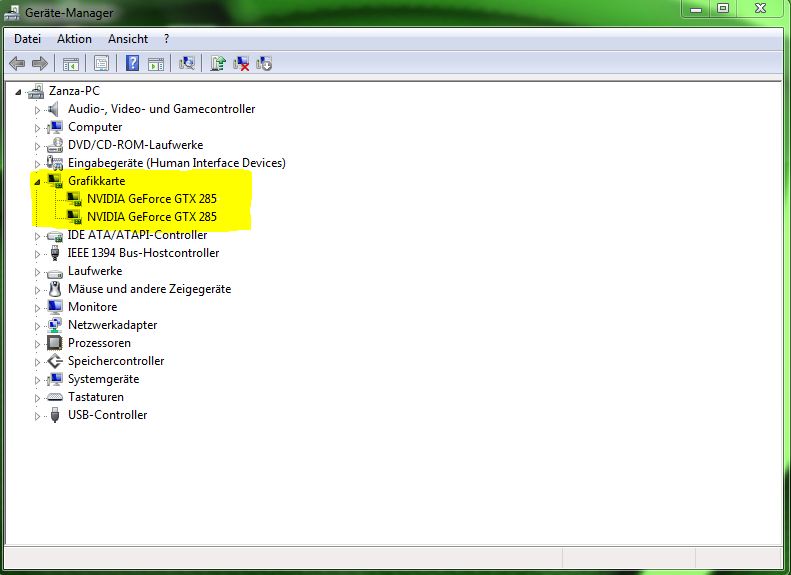The width and height of the screenshot is (791, 575).
Task: Open the Datei menu
Action: coord(27,39)
